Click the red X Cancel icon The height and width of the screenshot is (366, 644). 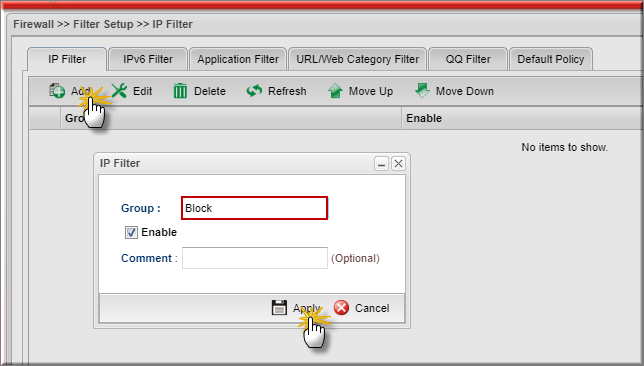click(341, 308)
